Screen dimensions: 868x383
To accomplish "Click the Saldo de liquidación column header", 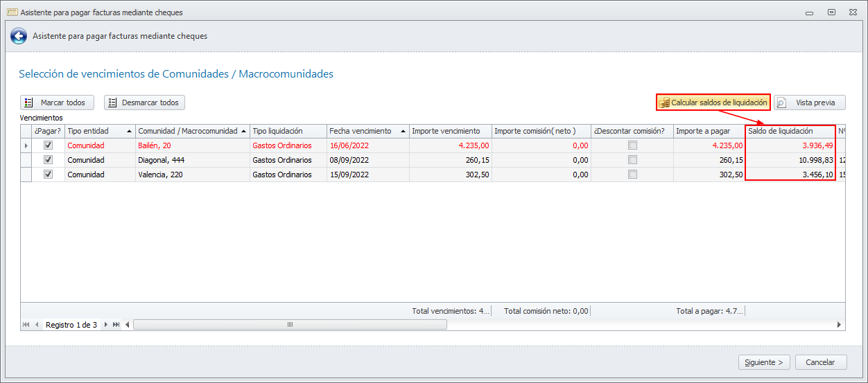I will point(790,131).
